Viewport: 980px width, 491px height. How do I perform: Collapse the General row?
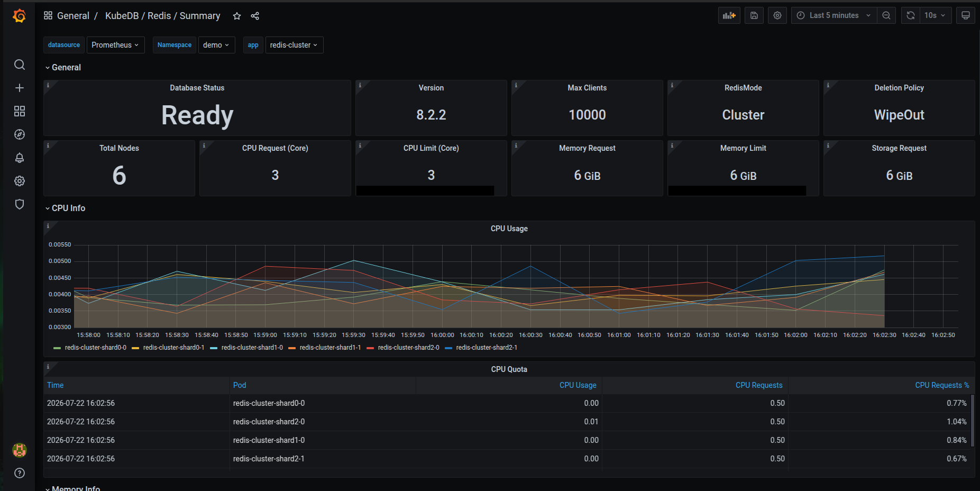pyautogui.click(x=63, y=68)
